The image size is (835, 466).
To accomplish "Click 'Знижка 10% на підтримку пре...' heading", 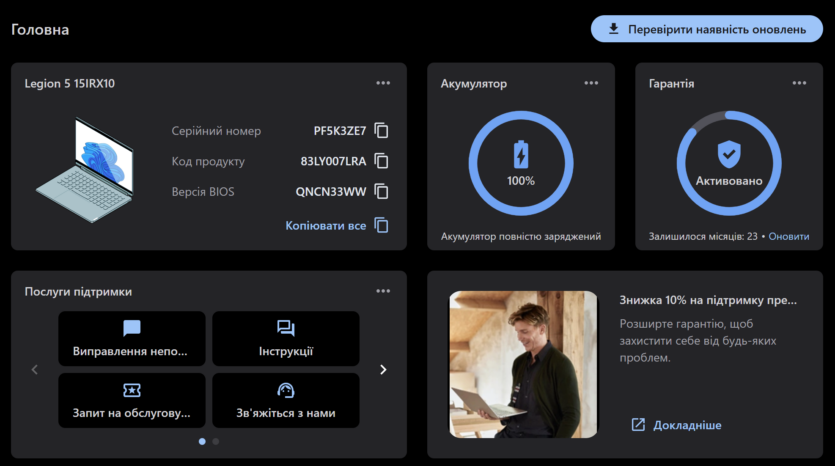I will tap(708, 300).
